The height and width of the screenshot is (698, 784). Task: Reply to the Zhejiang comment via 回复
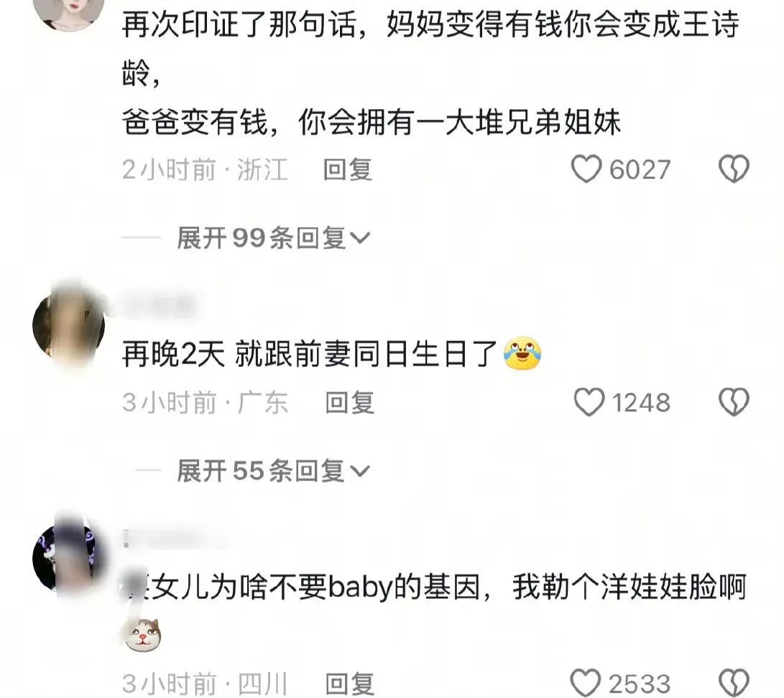348,169
